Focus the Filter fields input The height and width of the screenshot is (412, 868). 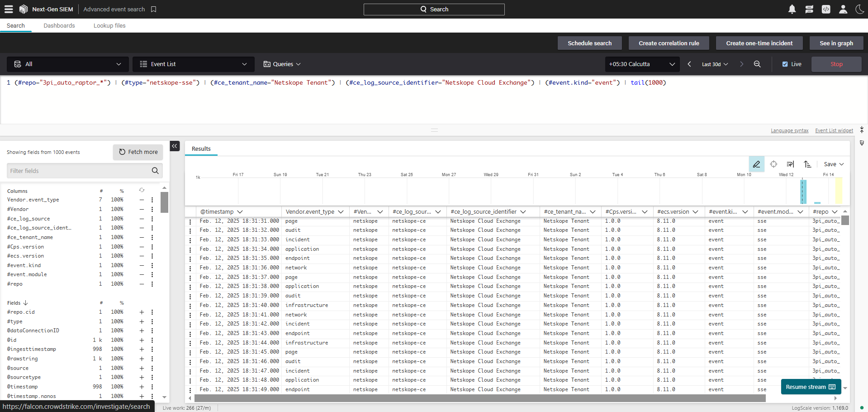pyautogui.click(x=85, y=171)
